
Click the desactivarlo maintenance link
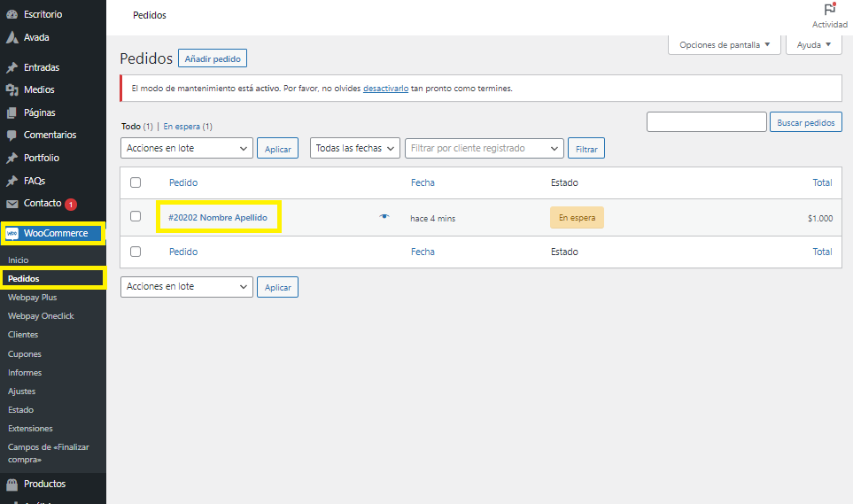point(385,89)
